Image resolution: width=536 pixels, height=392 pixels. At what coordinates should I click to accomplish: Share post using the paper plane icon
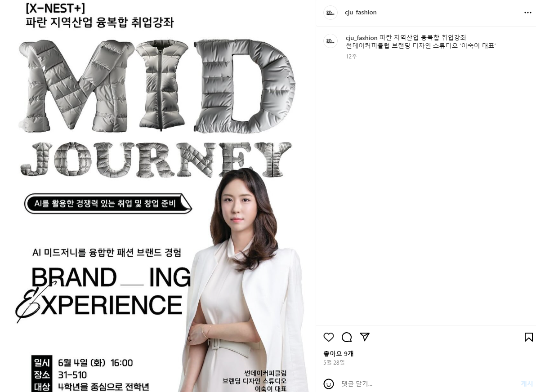click(365, 337)
